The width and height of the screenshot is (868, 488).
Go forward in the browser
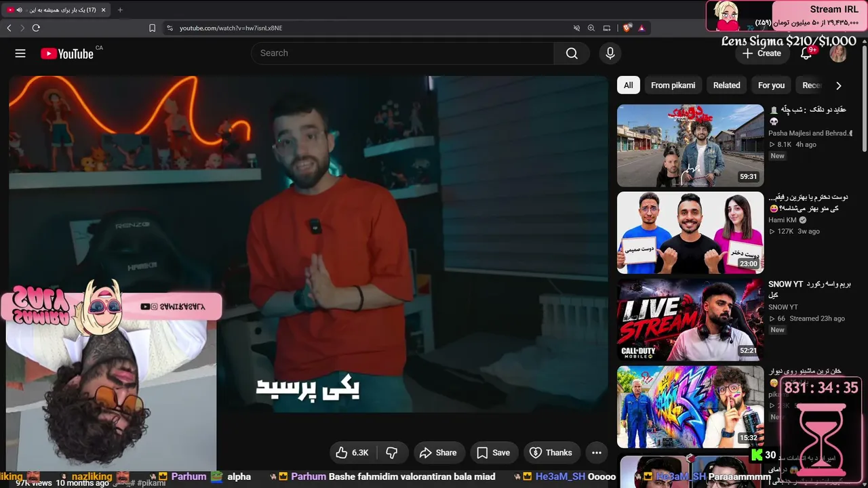tap(22, 28)
